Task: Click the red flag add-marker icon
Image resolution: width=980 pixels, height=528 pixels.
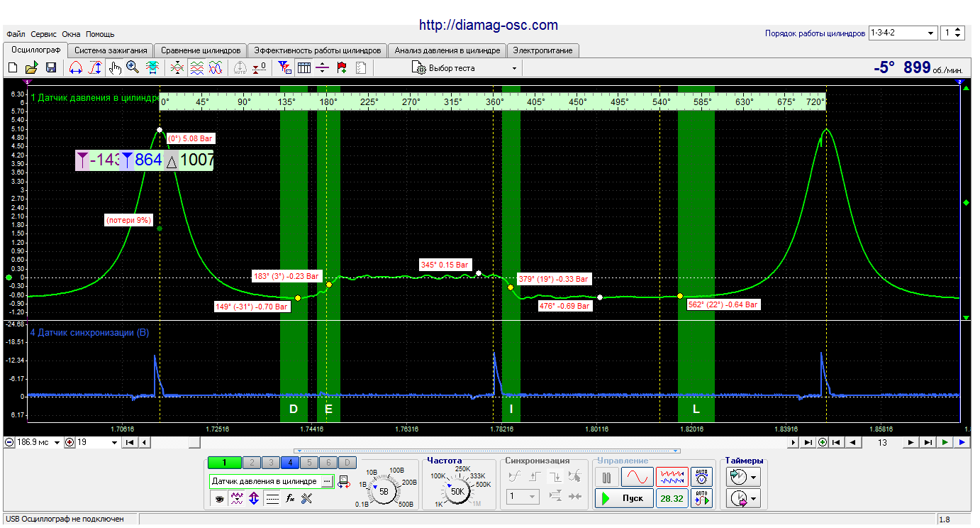Action: tap(342, 68)
